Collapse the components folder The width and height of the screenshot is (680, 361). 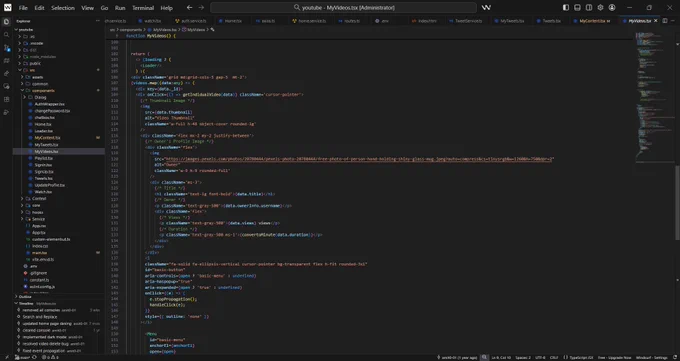point(59,90)
